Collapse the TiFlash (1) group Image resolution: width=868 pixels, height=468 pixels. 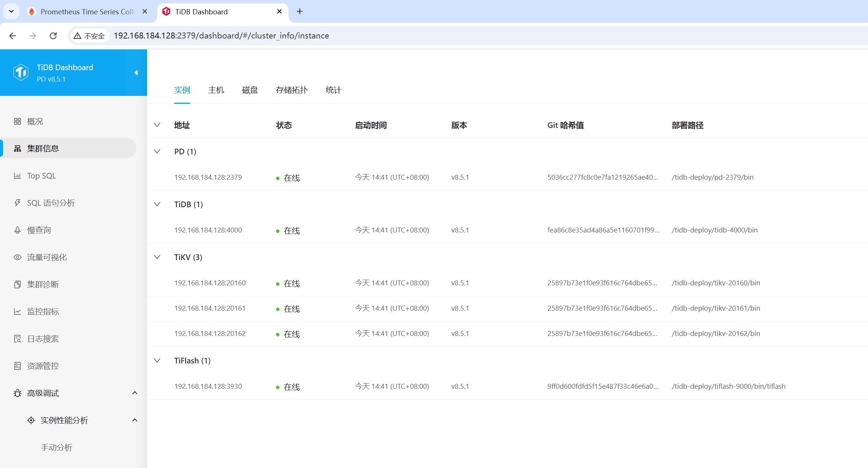[x=157, y=360]
